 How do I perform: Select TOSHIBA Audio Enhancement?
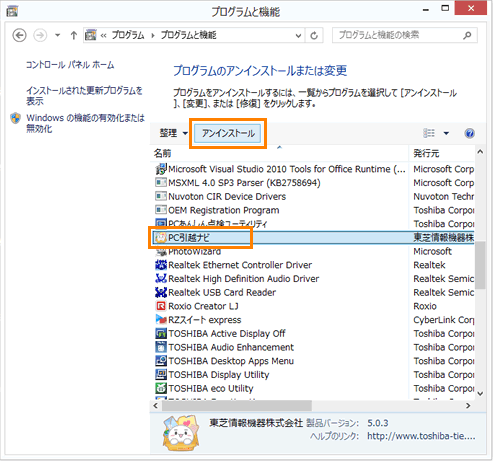(x=231, y=347)
